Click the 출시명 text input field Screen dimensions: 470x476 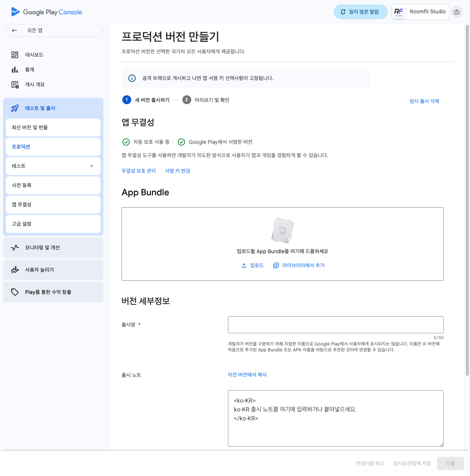pos(335,325)
